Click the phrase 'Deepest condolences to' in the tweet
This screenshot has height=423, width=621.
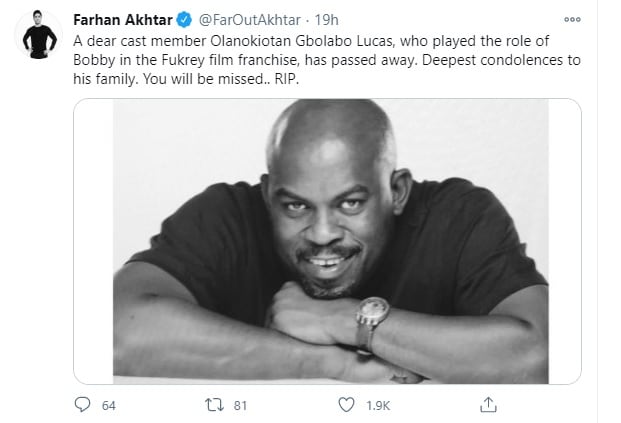coord(501,60)
